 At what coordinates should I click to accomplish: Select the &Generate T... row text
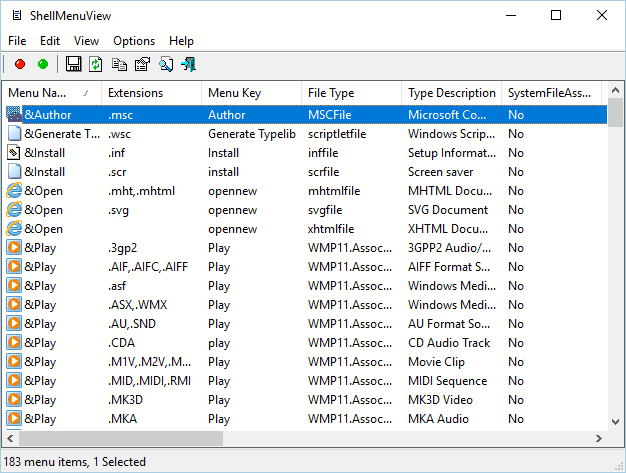coord(62,134)
